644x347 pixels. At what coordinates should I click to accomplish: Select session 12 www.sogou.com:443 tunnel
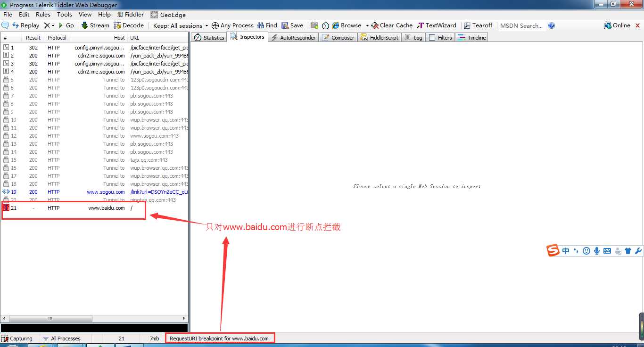coord(95,136)
